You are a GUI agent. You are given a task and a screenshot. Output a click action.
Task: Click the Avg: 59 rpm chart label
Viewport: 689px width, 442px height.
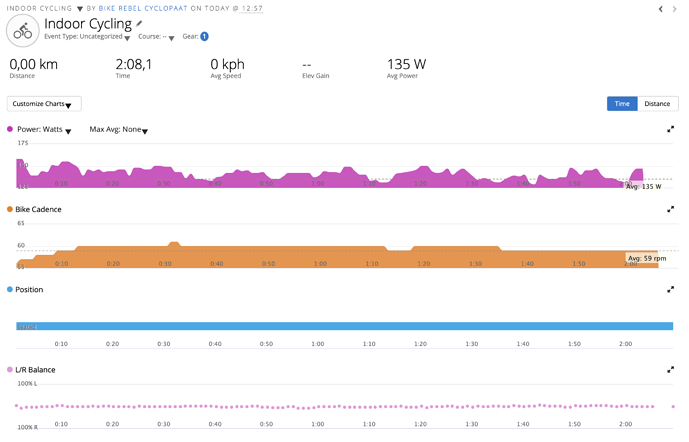(x=647, y=258)
